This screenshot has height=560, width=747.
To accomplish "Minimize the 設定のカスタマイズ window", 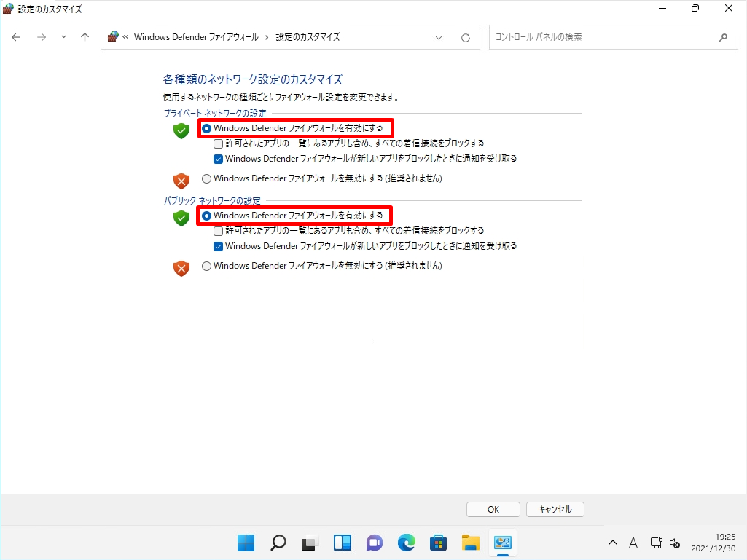I will click(x=662, y=9).
